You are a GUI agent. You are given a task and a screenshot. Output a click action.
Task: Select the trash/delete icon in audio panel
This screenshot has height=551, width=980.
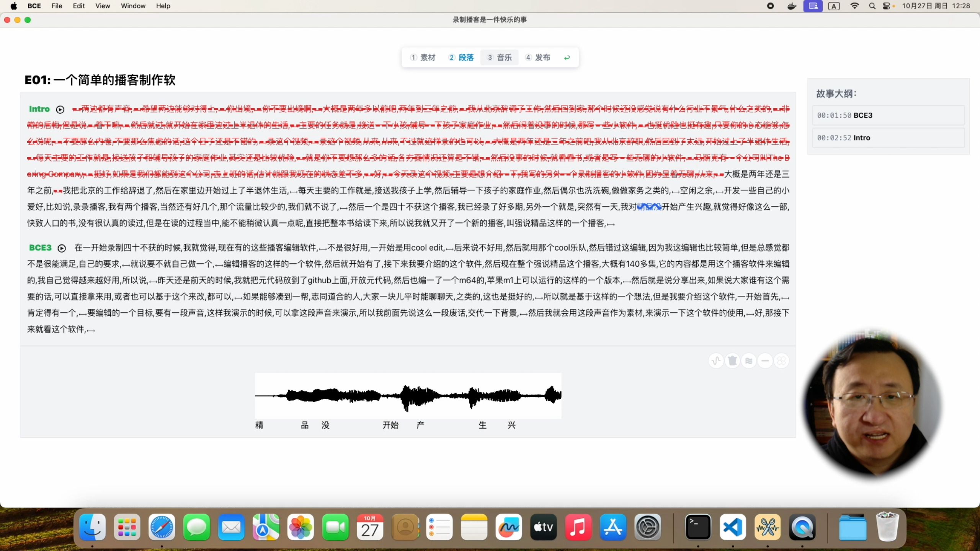coord(732,360)
